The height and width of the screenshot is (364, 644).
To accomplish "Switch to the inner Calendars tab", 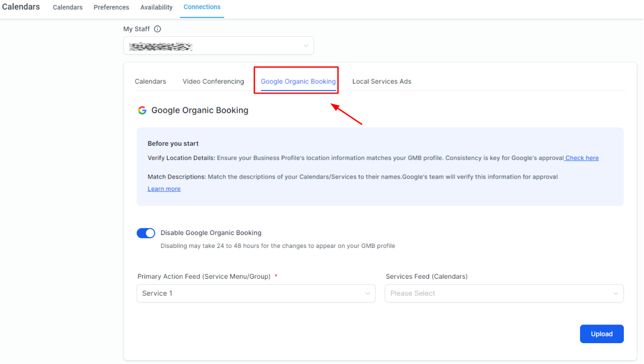I will click(151, 82).
